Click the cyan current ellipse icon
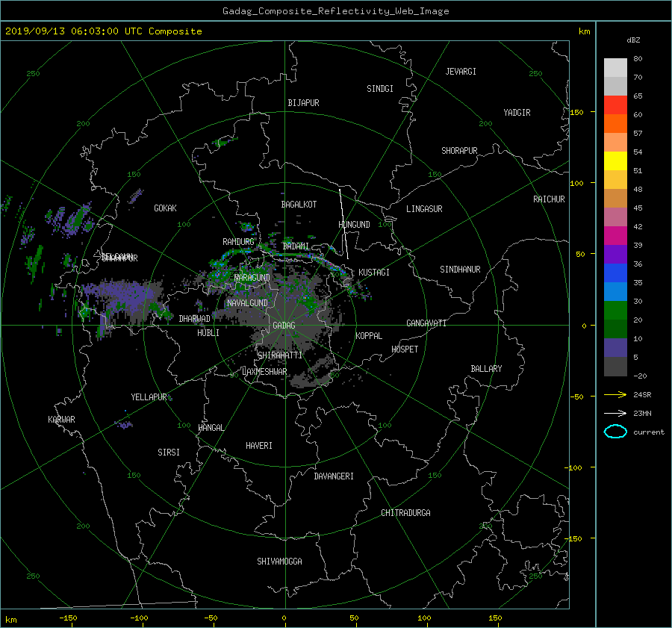Viewport: 672px width, 628px height. pos(615,432)
